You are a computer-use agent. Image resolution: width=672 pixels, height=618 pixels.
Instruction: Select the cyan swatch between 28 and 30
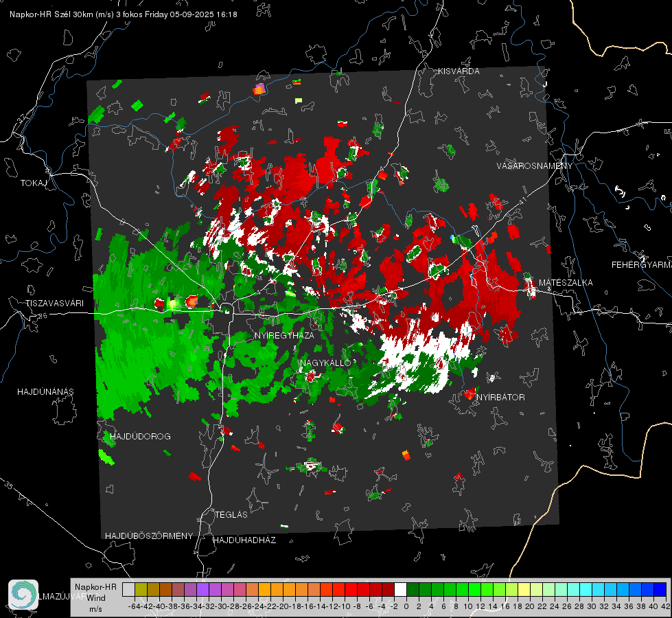coord(586,589)
